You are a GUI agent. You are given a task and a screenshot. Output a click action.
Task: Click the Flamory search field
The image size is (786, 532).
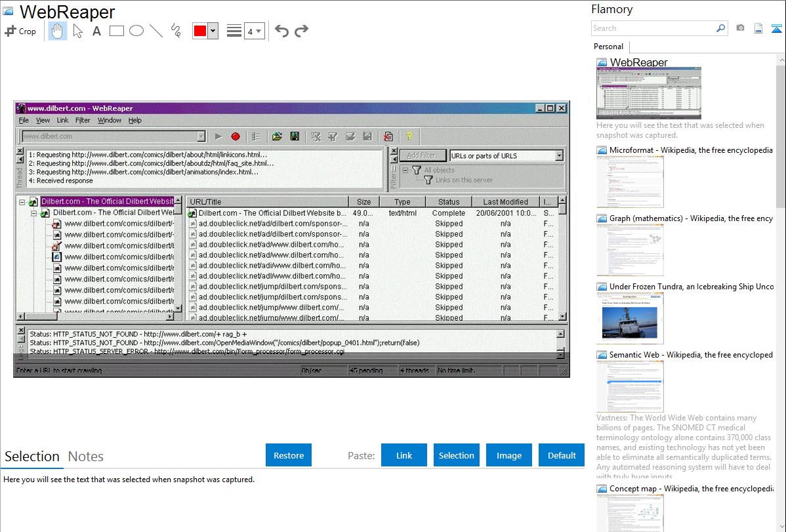pos(653,28)
